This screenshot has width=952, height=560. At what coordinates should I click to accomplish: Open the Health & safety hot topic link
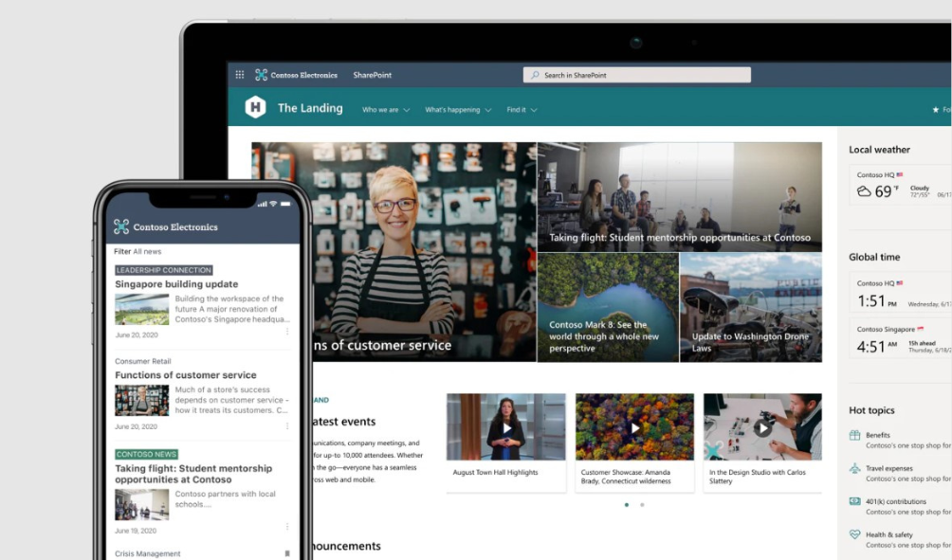click(x=889, y=534)
